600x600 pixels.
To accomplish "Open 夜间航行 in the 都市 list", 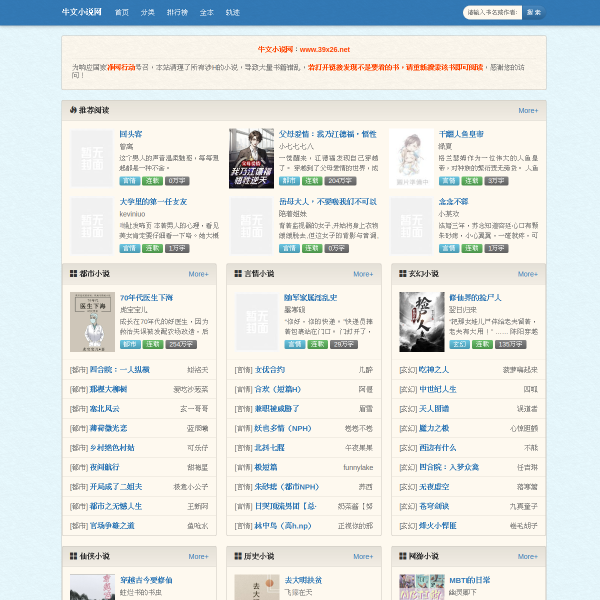I will [104, 467].
